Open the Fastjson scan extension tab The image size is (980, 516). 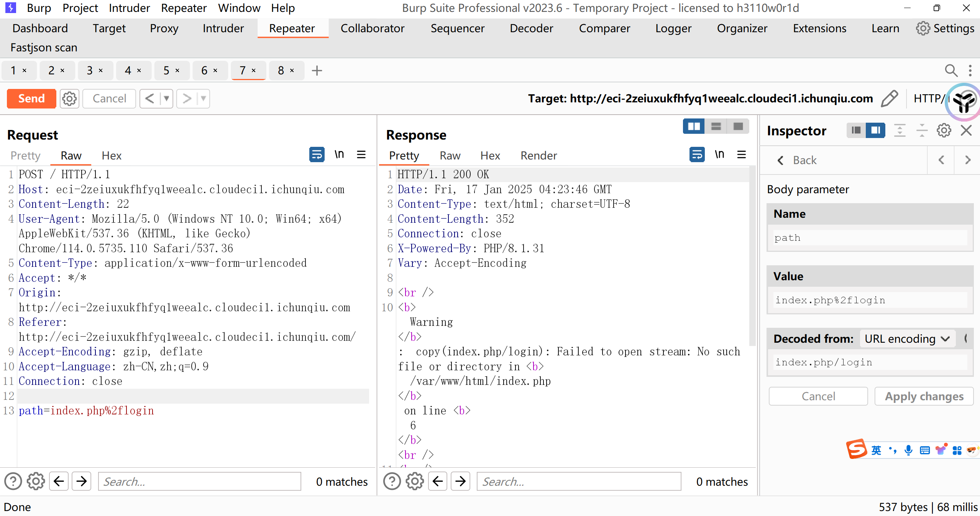coord(44,48)
